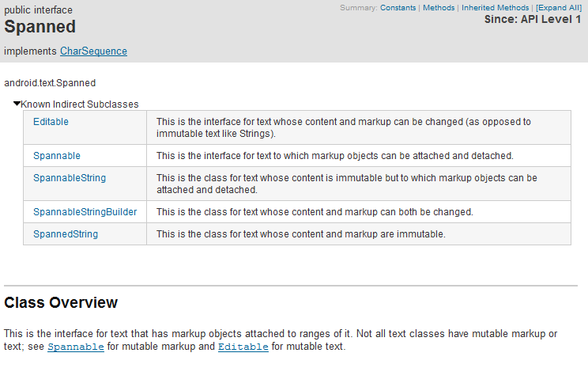The image size is (588, 368).
Task: Click the Spanned interface title
Action: point(40,27)
